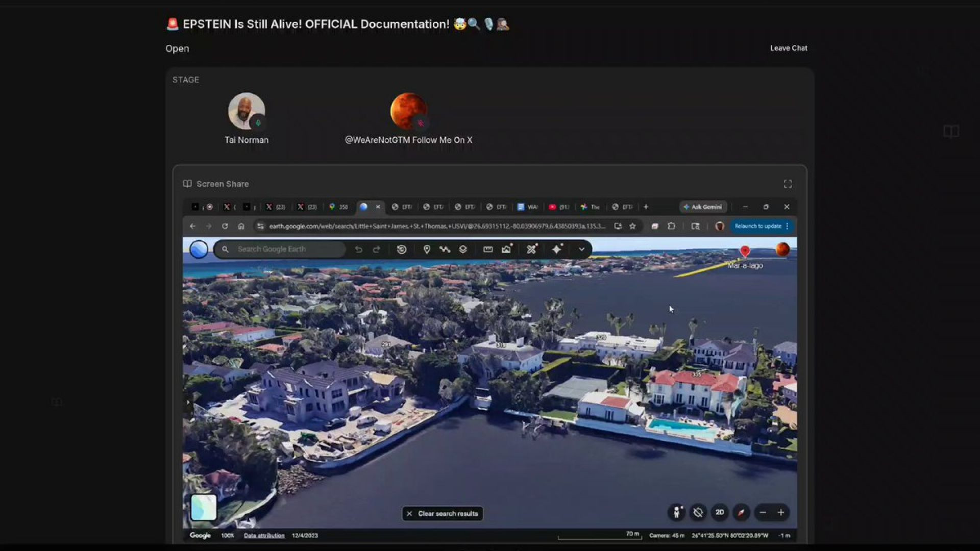Screen dimensions: 980x551
Task: Select the draw path tool
Action: coord(445,249)
